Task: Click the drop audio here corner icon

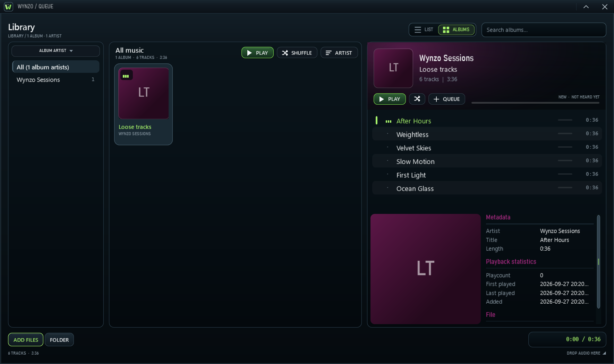Action: point(604,353)
